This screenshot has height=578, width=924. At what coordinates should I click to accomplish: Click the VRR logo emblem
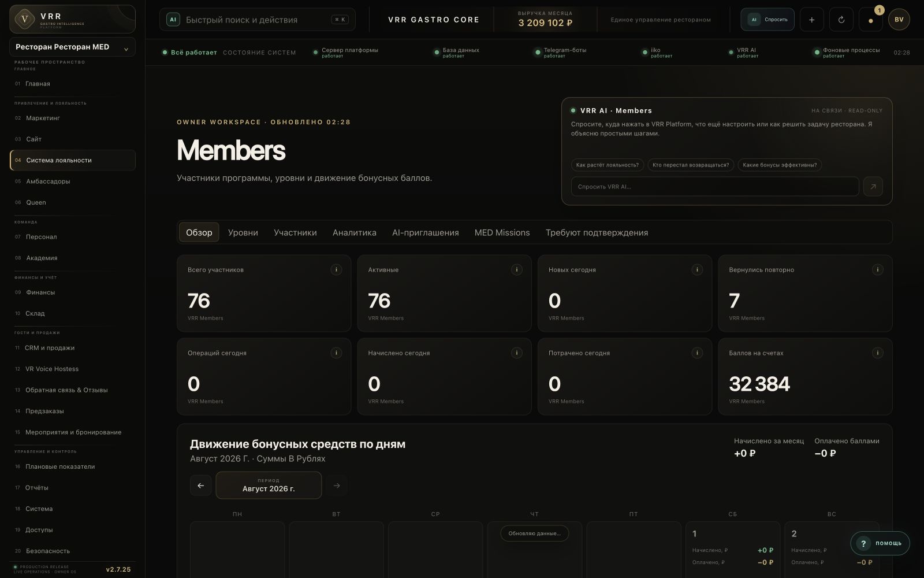click(x=24, y=19)
